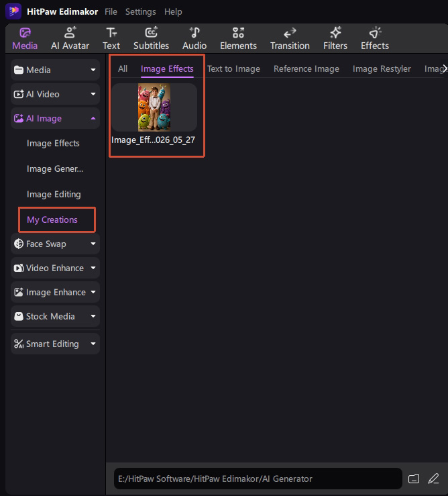Click the Stock Media sidebar icon
Screen dimensions: 448x496
tap(19, 316)
